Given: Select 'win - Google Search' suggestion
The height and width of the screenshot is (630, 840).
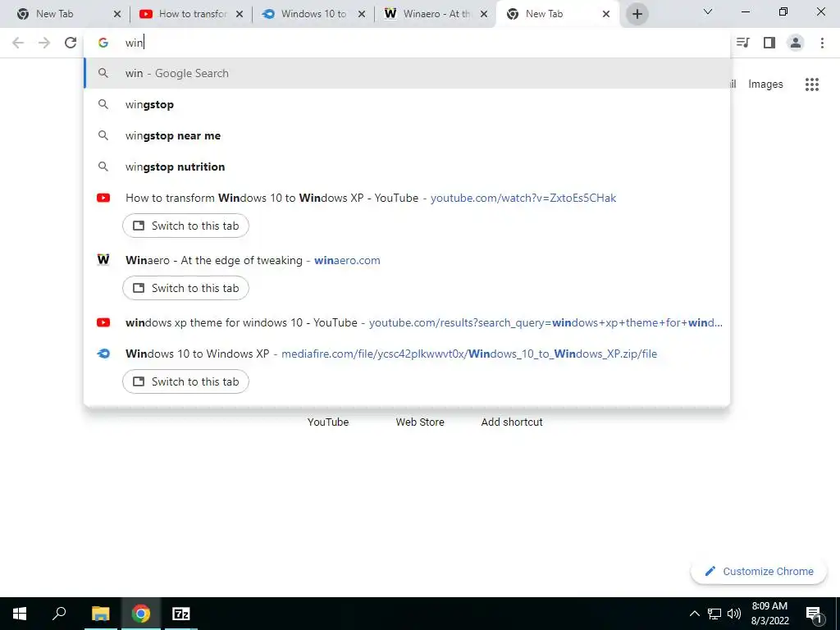Looking at the screenshot, I should pyautogui.click(x=407, y=73).
